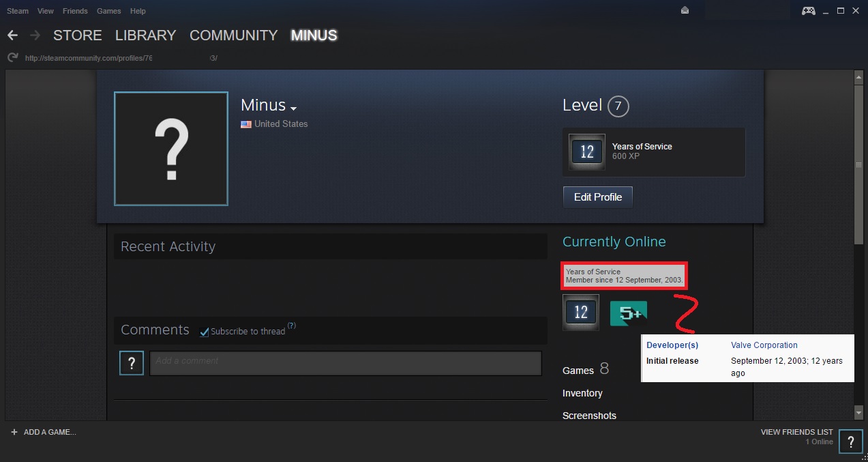Screen dimensions: 868x462
Task: Click in the Add a comment field
Action: pyautogui.click(x=346, y=364)
